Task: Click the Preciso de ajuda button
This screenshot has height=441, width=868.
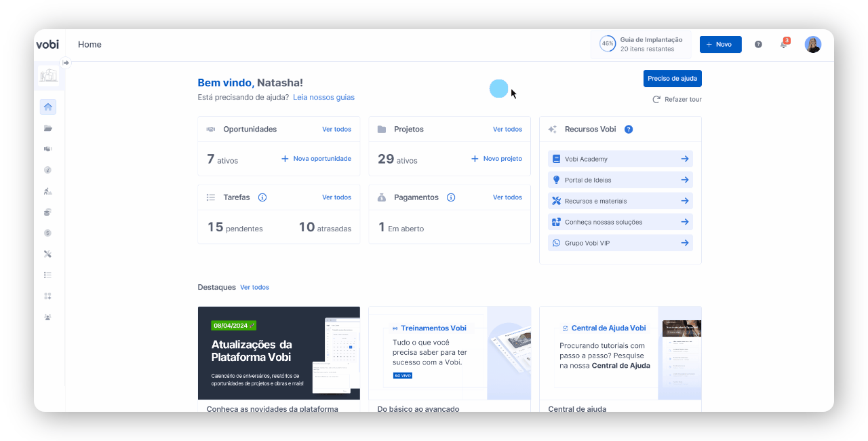Action: coord(673,79)
